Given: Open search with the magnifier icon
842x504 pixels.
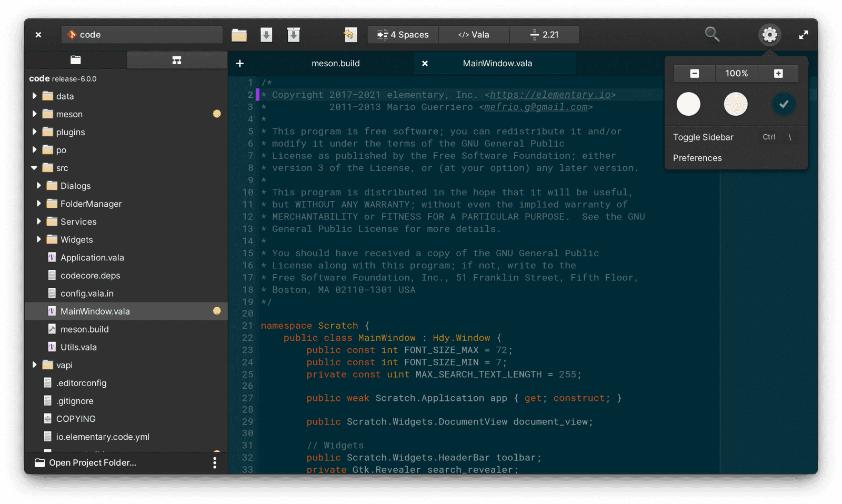Looking at the screenshot, I should 712,34.
